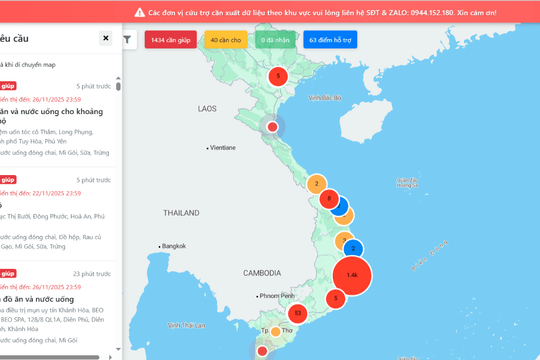
Task: Click the 'Vientiane' city label on map
Action: coord(223,148)
